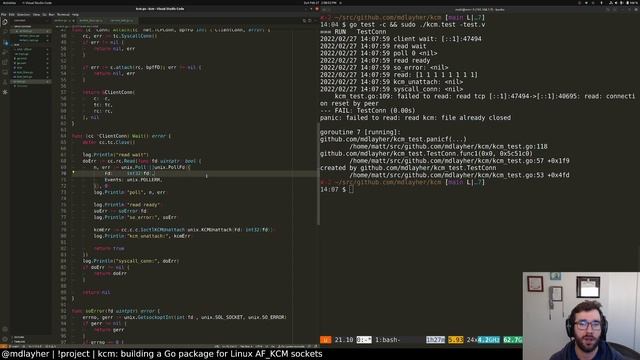The image size is (640, 360).
Task: Click the 'defer cc.tc.Close()' line
Action: [x=109, y=142]
